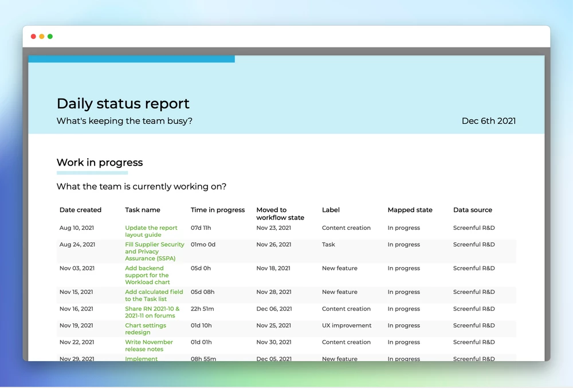Click the Task name column header

tap(143, 210)
